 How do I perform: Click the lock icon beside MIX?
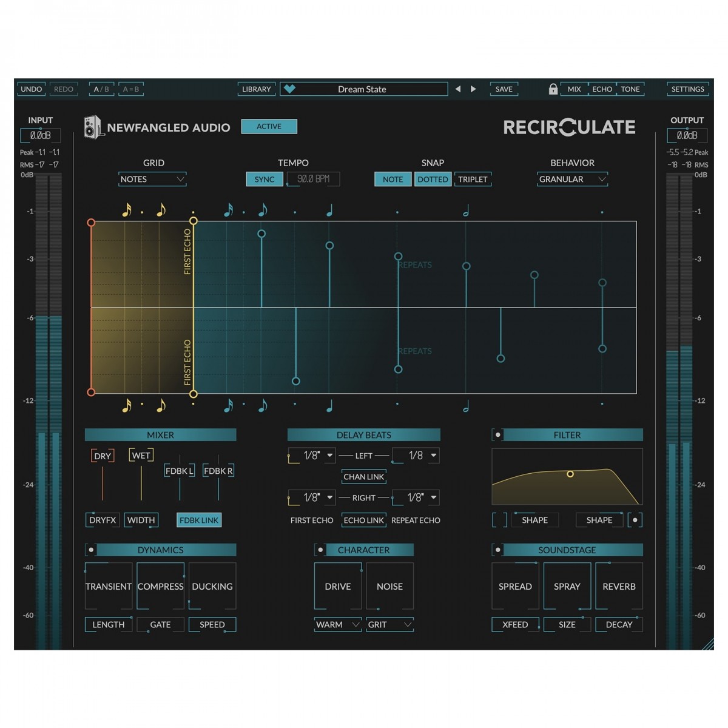tap(553, 89)
